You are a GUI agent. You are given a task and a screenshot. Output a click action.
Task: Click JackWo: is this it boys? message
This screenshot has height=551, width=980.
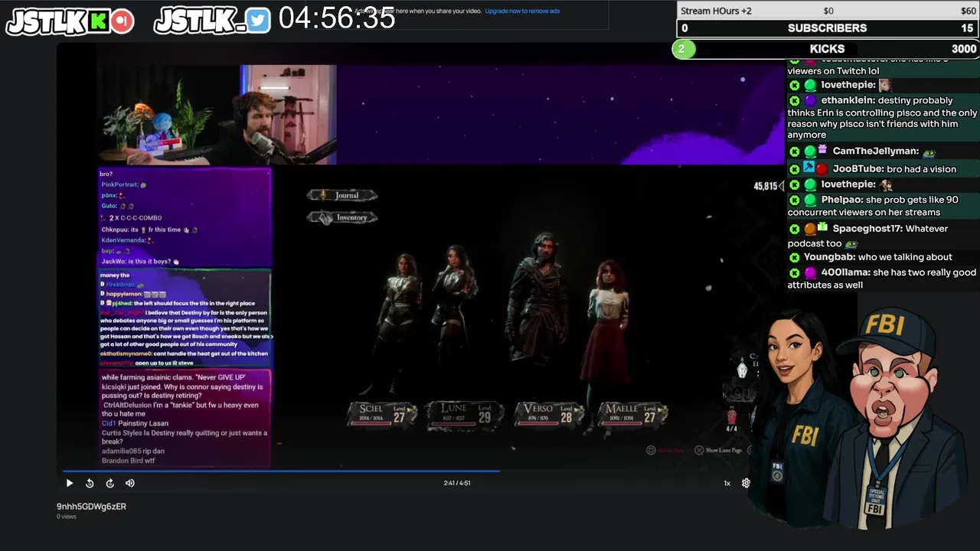[140, 262]
